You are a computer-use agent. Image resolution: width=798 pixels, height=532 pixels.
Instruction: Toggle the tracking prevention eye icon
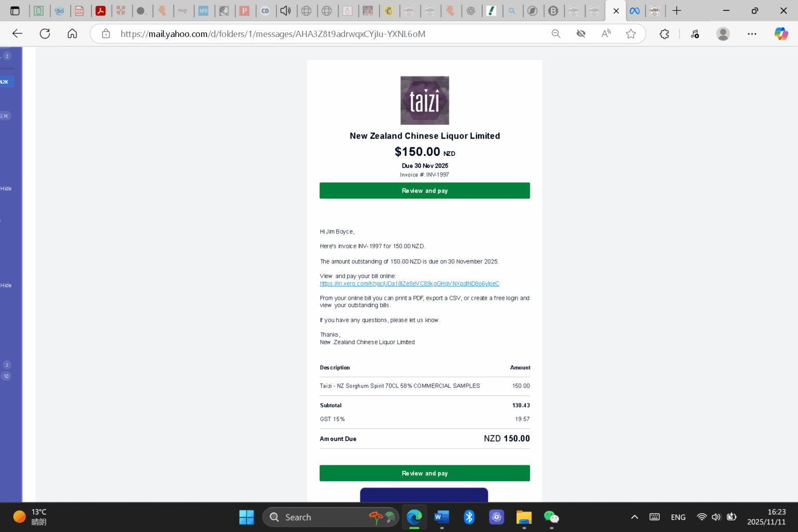(581, 34)
